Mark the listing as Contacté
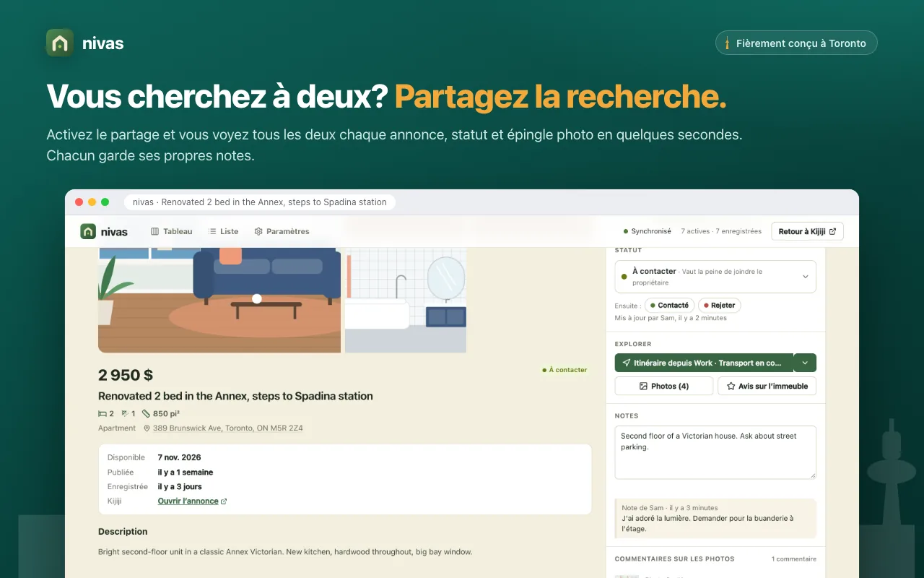The image size is (924, 578). point(669,306)
